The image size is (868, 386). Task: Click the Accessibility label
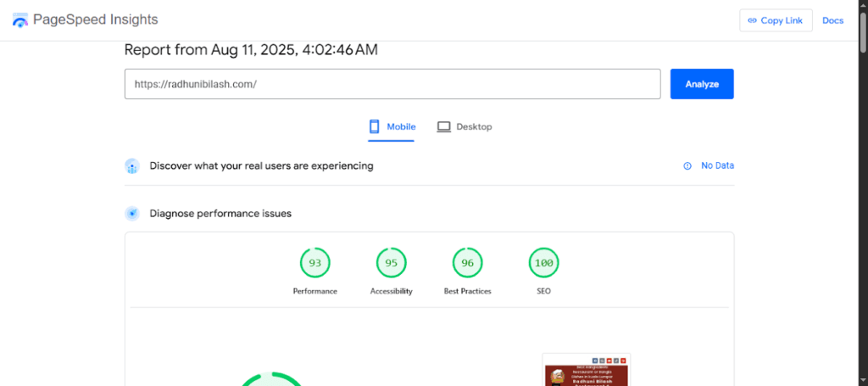[392, 291]
